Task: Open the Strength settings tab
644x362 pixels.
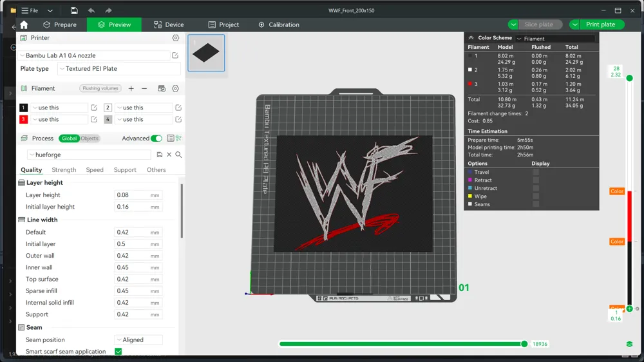Action: 64,169
